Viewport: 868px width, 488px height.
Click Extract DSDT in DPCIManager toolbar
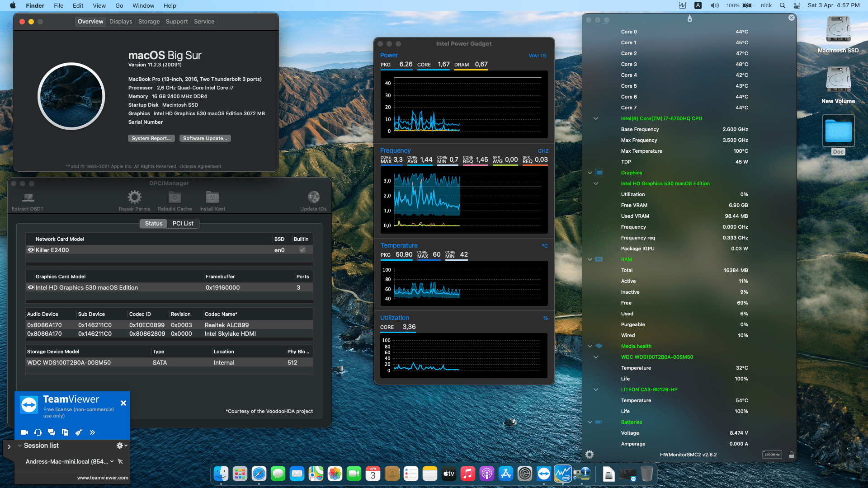pos(28,201)
